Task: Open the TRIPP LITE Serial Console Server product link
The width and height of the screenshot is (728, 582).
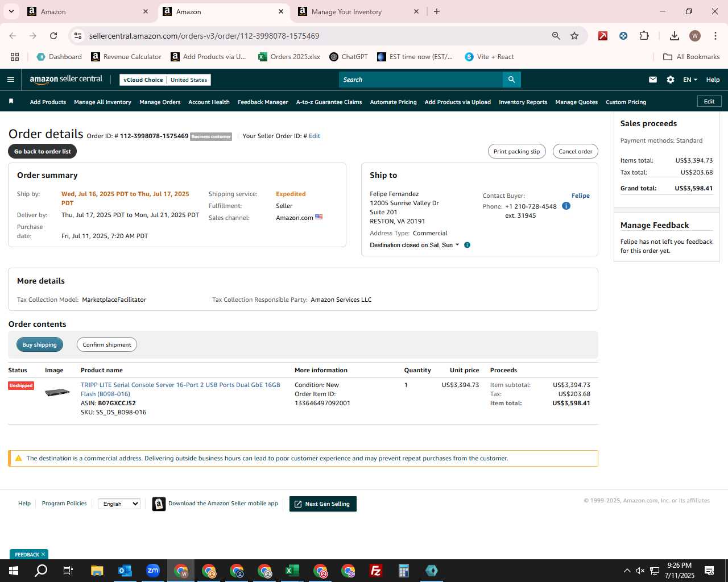Action: tap(180, 389)
